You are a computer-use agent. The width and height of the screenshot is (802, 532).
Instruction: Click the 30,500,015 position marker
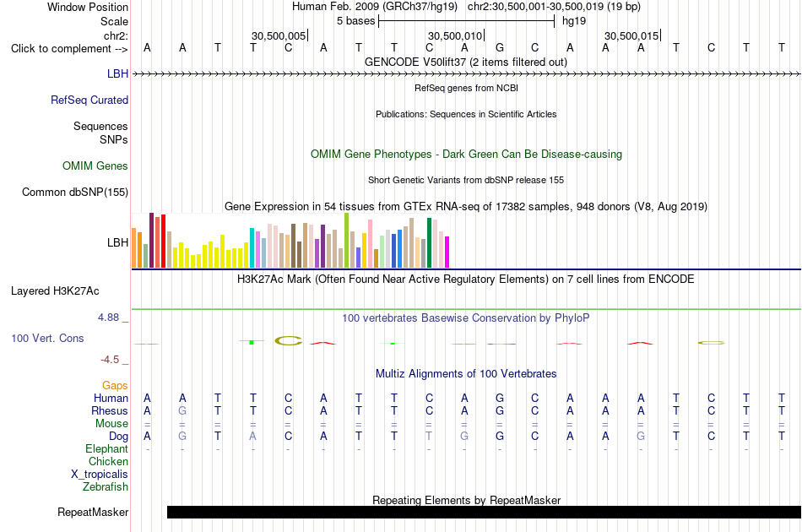631,35
